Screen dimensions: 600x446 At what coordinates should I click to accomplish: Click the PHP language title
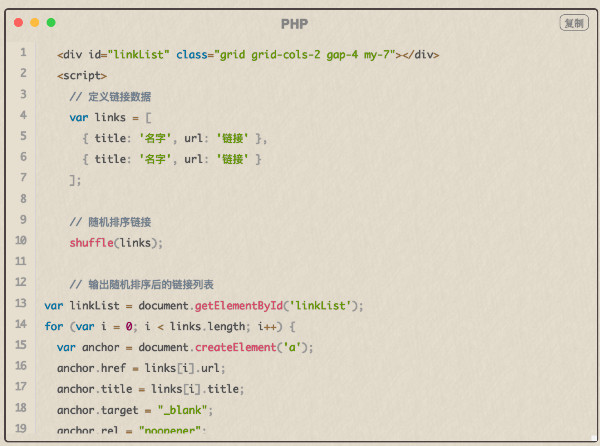(294, 23)
